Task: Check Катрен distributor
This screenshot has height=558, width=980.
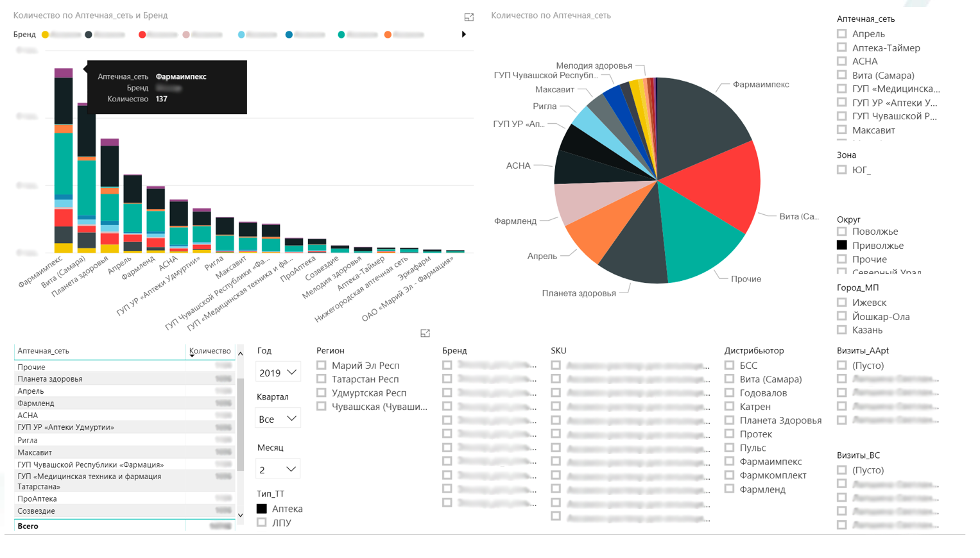Action: [730, 406]
